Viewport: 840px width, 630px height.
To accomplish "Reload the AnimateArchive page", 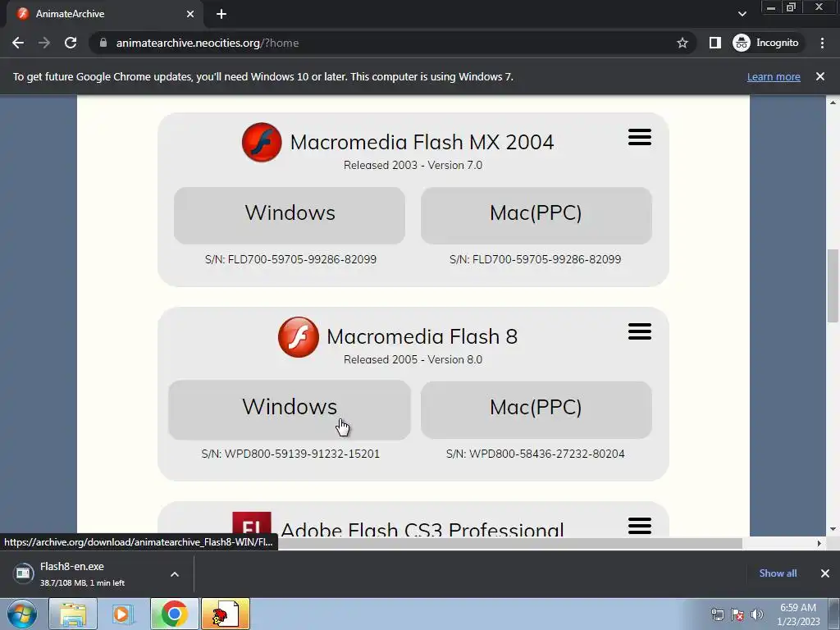I will coord(71,43).
